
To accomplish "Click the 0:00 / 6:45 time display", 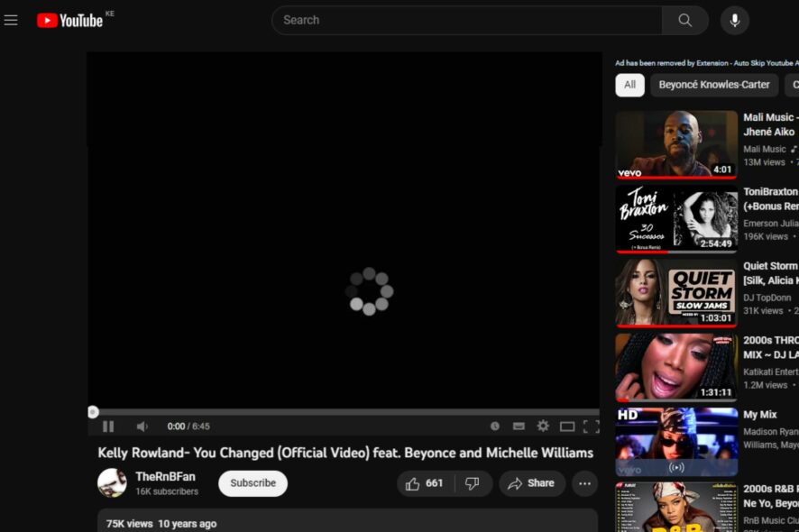I will pos(188,427).
